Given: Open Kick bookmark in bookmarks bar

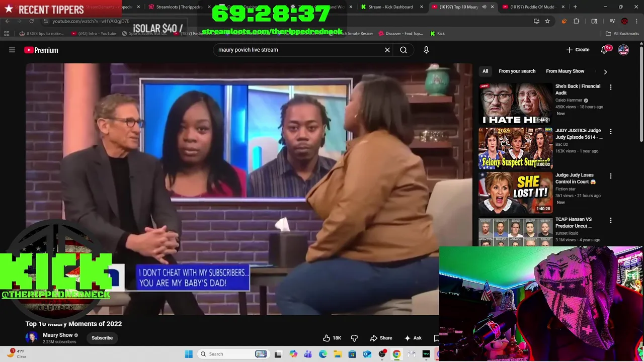Looking at the screenshot, I should [437, 33].
